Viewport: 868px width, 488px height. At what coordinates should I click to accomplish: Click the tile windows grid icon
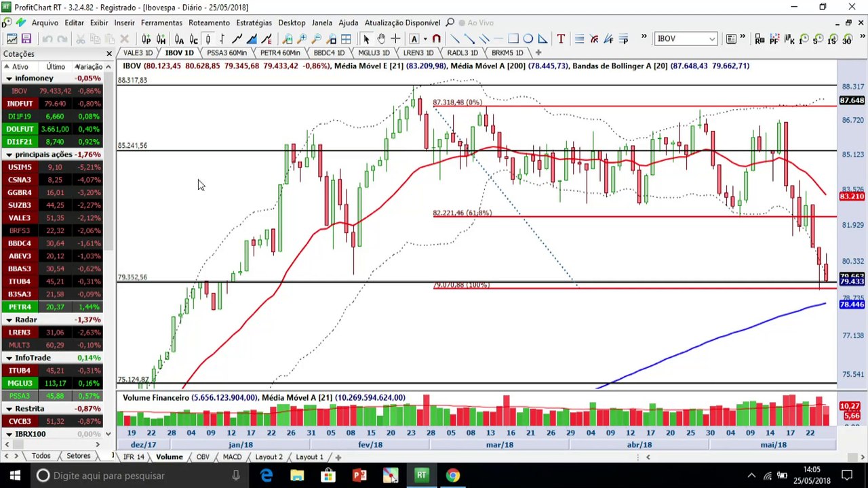pyautogui.click(x=346, y=39)
